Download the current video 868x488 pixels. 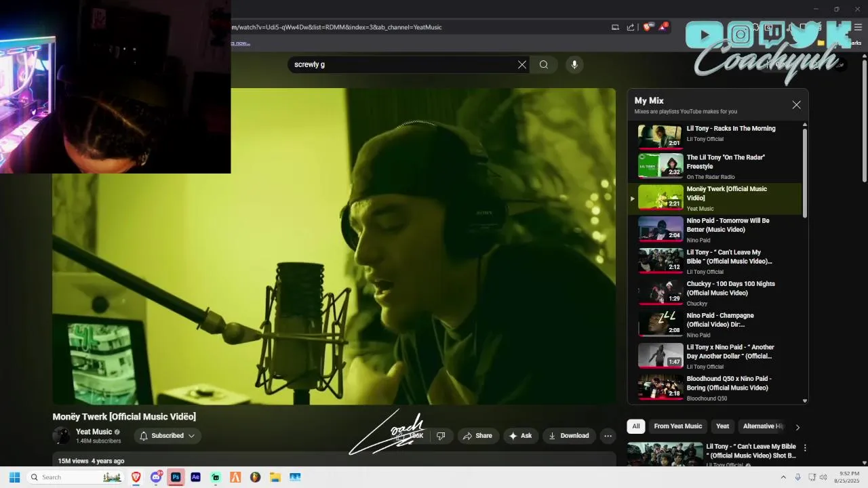569,436
